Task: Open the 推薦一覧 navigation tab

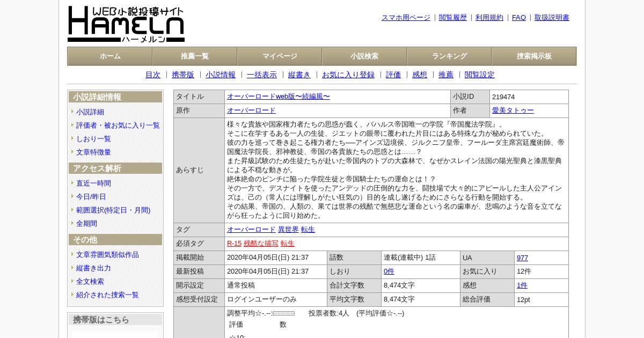Action: click(x=195, y=56)
